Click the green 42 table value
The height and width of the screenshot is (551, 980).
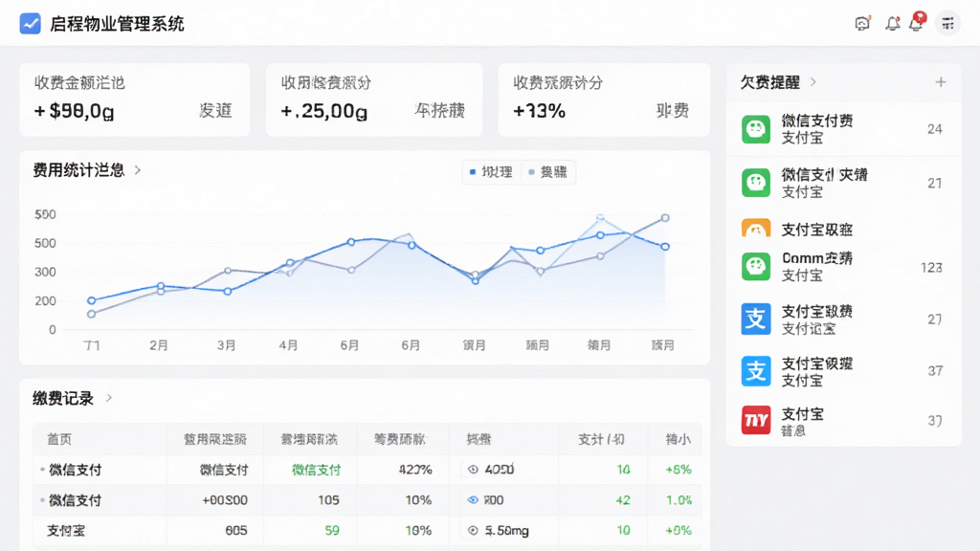[x=622, y=500]
